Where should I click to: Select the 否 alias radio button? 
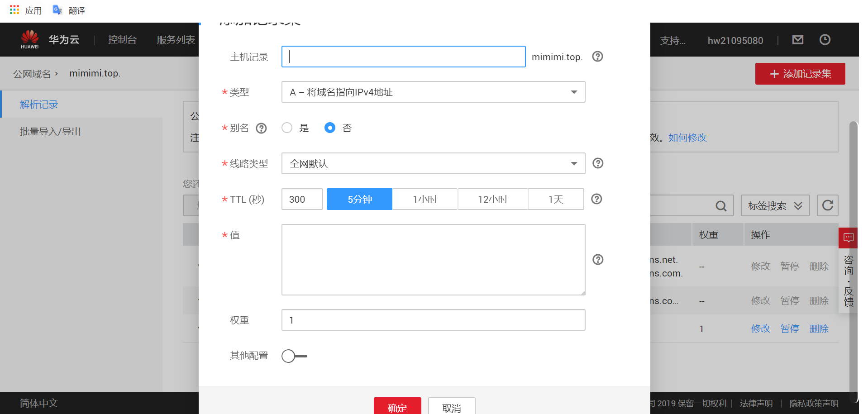329,128
